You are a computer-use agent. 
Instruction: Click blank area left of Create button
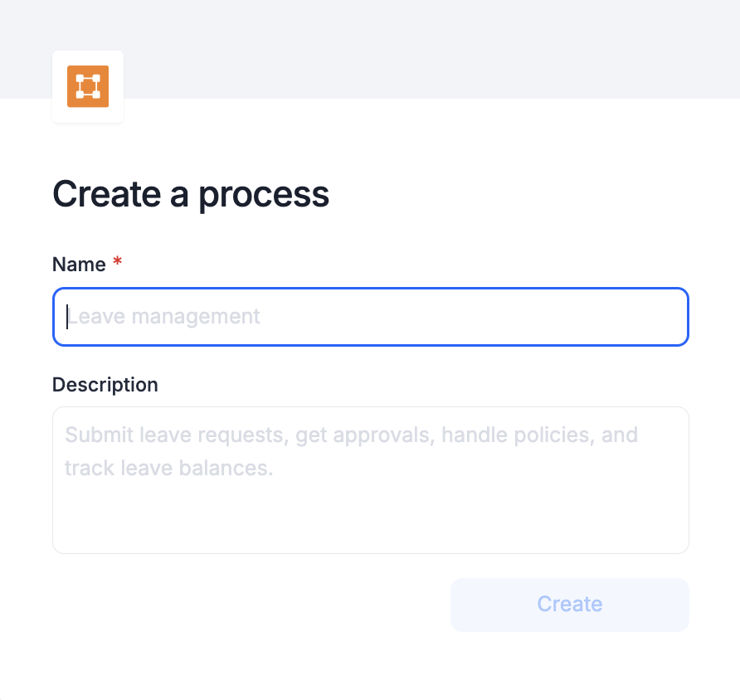click(x=249, y=604)
